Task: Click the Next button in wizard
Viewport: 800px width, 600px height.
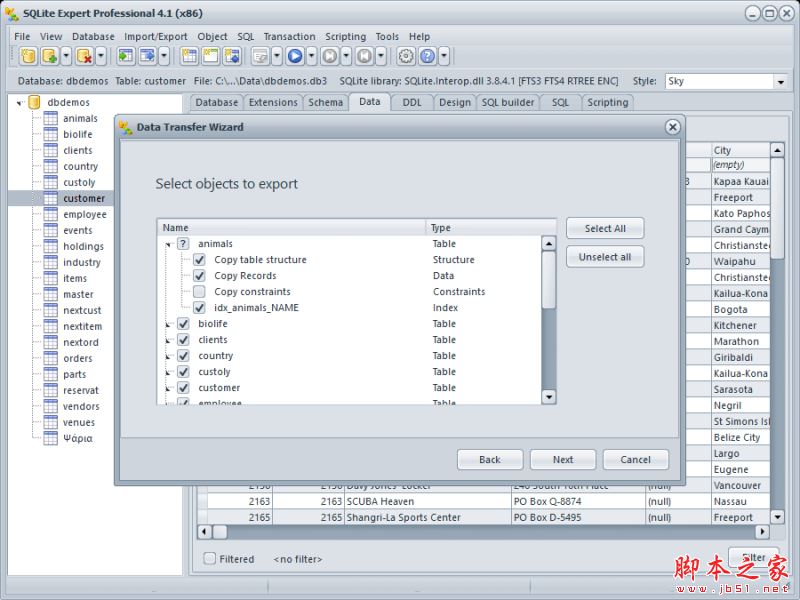Action: [x=563, y=460]
